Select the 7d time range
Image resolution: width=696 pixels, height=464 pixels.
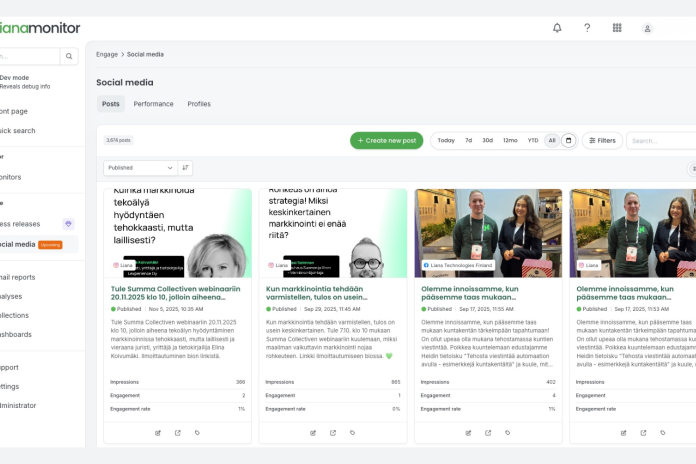[x=468, y=141]
